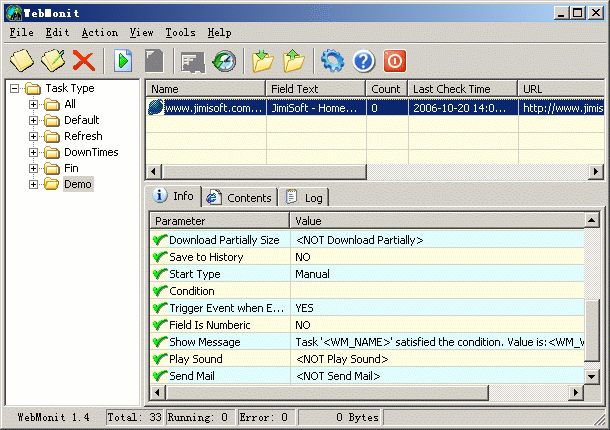Open the View menu

pos(141,32)
